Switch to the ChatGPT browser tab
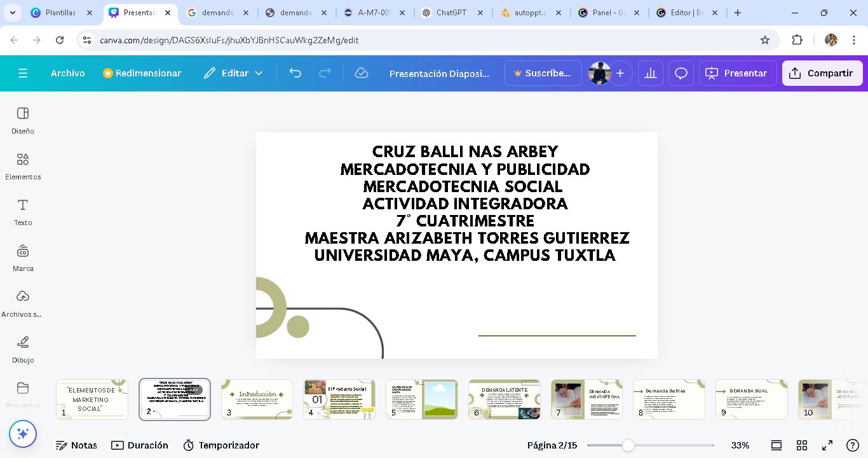The height and width of the screenshot is (458, 868). pyautogui.click(x=451, y=13)
